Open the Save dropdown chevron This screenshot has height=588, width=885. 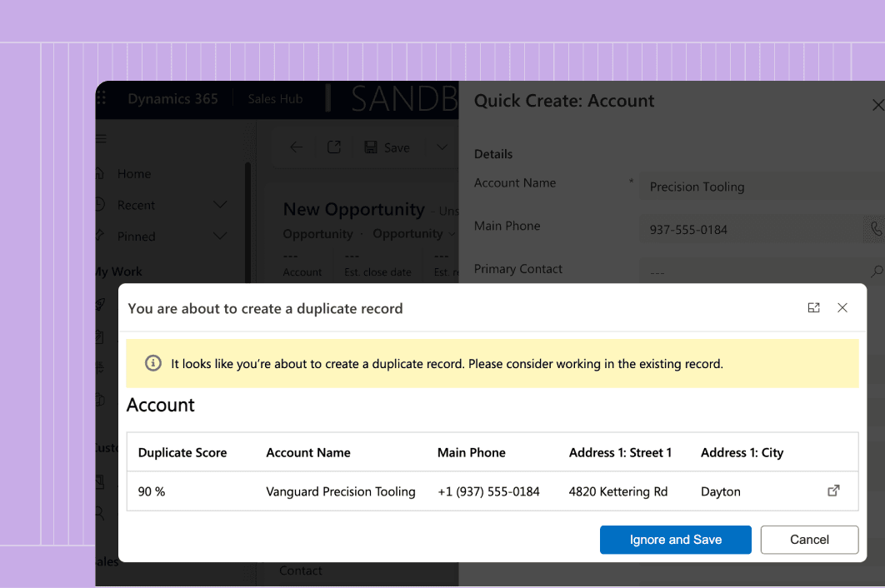click(442, 147)
